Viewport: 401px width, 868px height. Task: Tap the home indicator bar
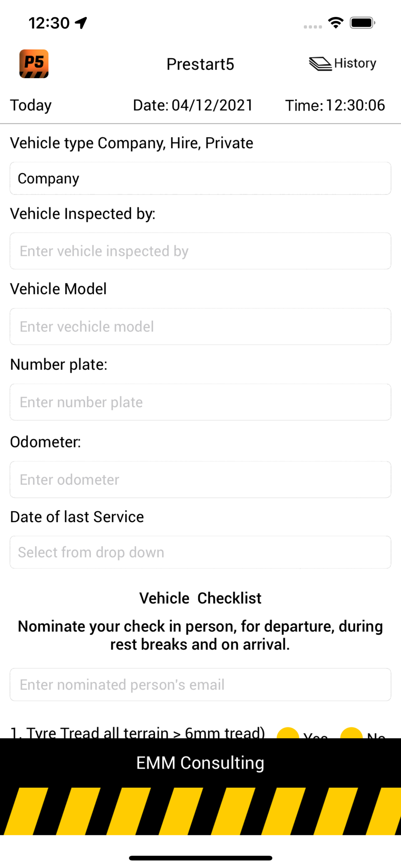tap(200, 858)
